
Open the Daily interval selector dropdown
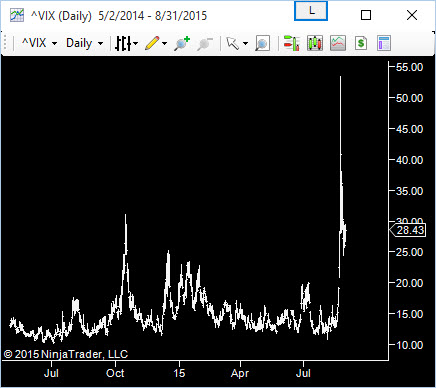point(84,43)
